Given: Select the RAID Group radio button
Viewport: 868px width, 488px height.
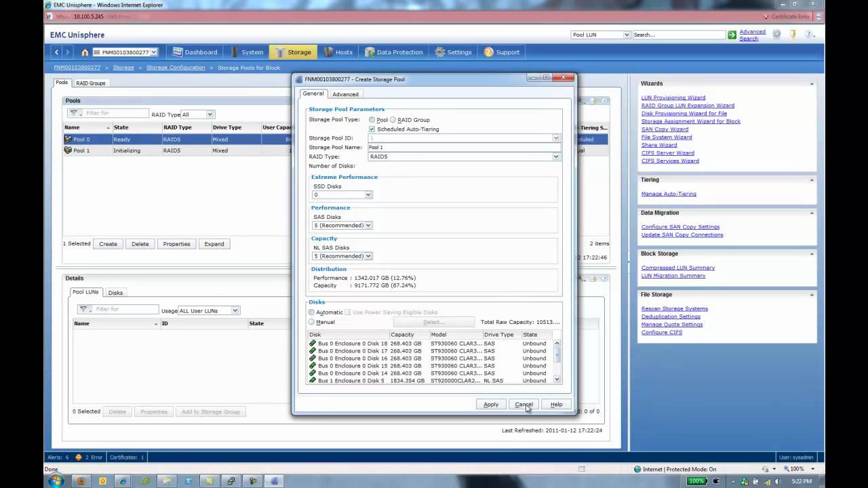Looking at the screenshot, I should [393, 120].
